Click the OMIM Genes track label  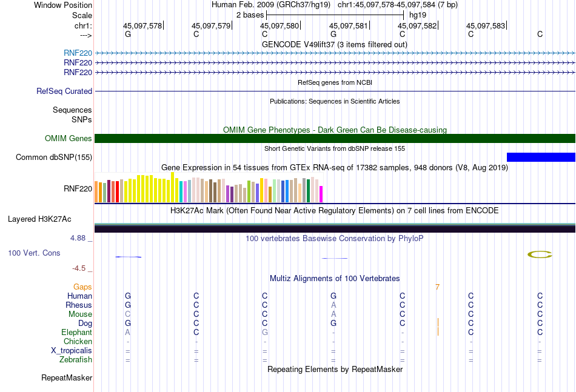tap(68, 138)
